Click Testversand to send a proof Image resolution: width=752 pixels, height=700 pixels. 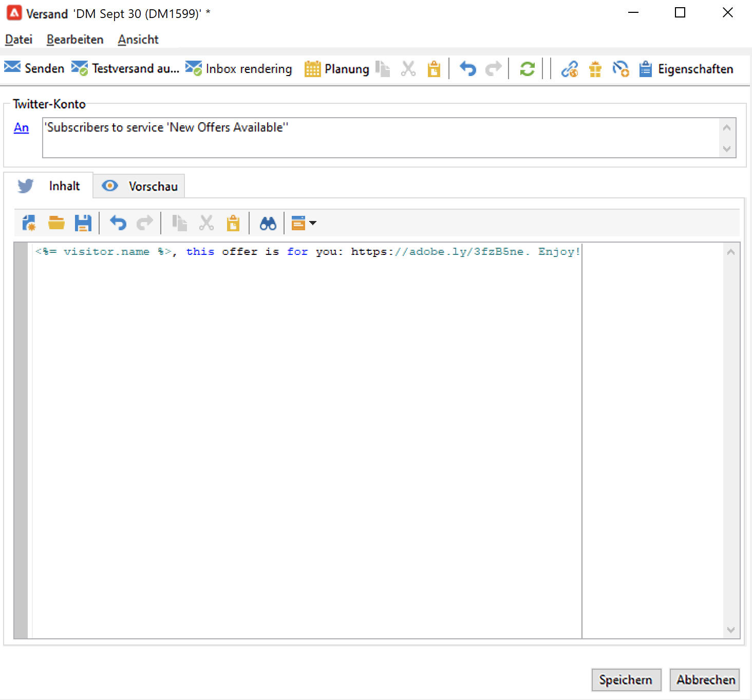[x=126, y=68]
